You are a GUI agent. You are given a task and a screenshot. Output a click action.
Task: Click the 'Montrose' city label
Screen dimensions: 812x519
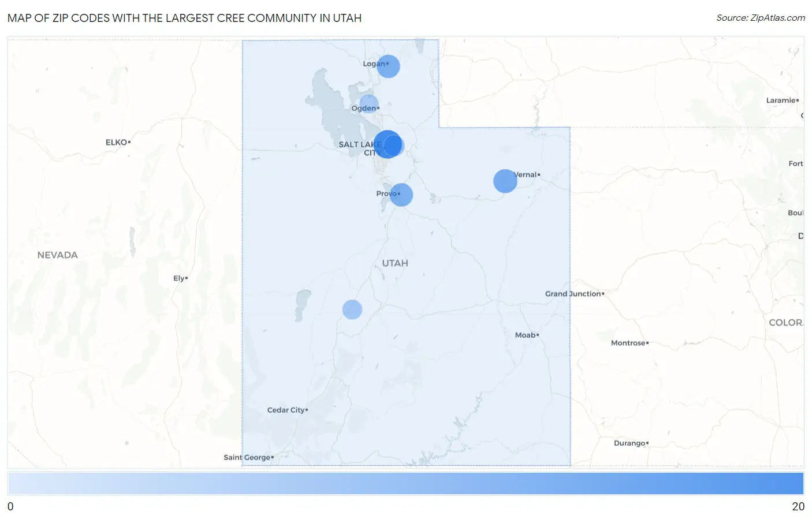630,343
